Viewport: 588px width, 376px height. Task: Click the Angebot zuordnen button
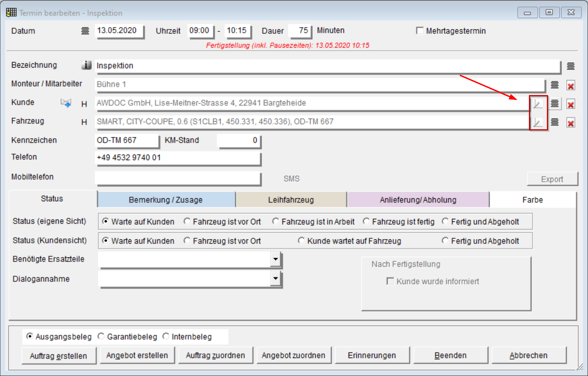pyautogui.click(x=294, y=355)
